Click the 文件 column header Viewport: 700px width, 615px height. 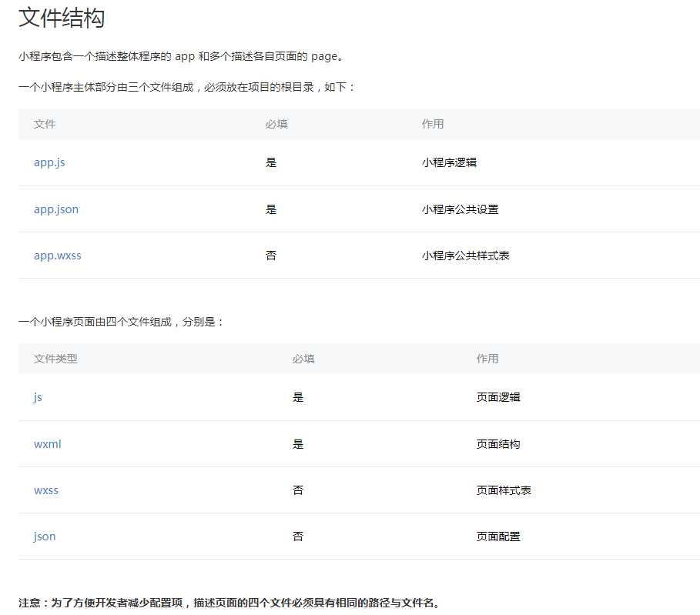45,124
